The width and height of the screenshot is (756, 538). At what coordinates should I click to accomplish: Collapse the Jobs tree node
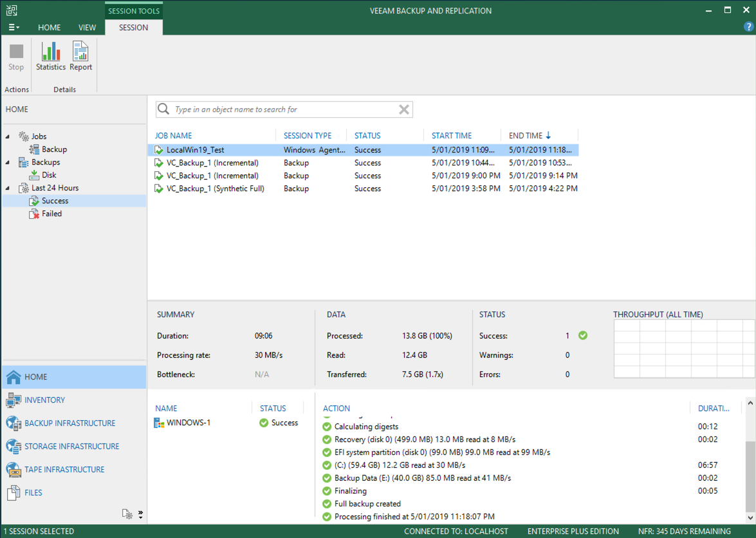(8, 136)
